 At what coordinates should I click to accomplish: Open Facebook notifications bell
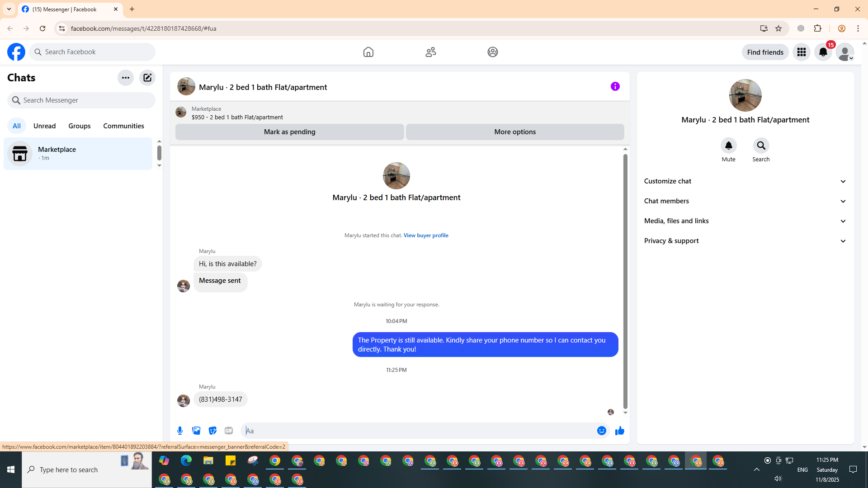coord(823,52)
